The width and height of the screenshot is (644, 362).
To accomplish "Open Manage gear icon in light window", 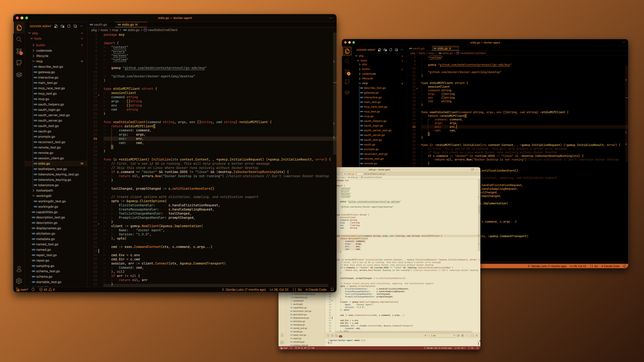I will click(x=282, y=343).
